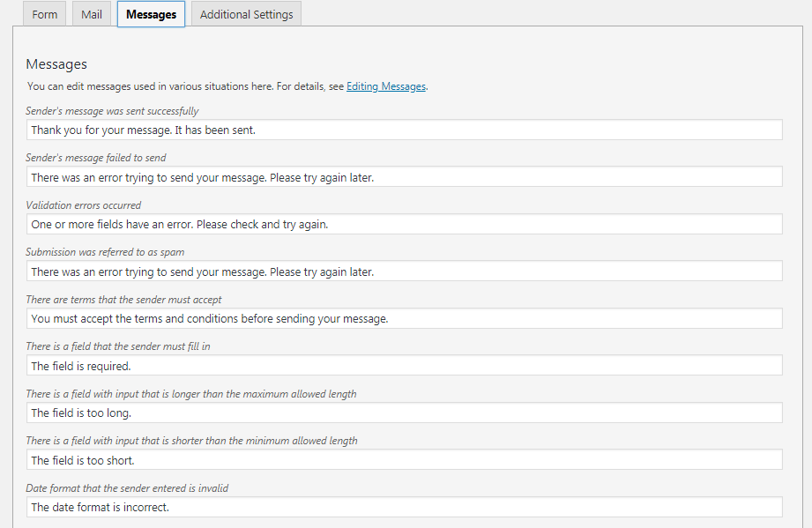The image size is (812, 528).
Task: Edit the 'The field is too long.' message
Action: 404,413
